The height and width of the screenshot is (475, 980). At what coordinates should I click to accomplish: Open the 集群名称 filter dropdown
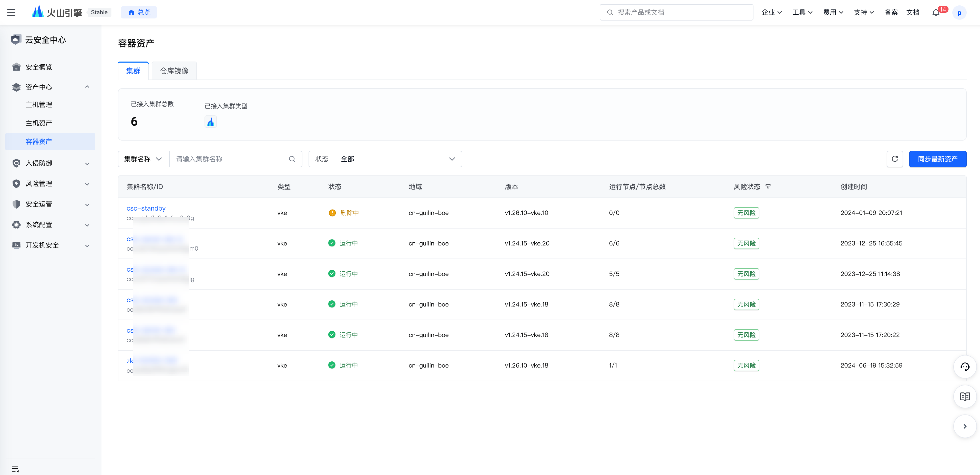pos(144,159)
